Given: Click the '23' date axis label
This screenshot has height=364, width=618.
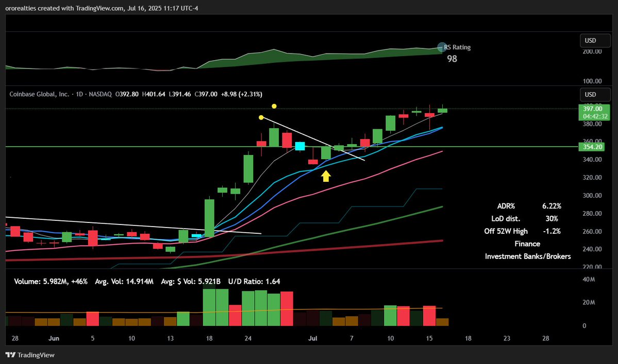Looking at the screenshot, I should [507, 338].
